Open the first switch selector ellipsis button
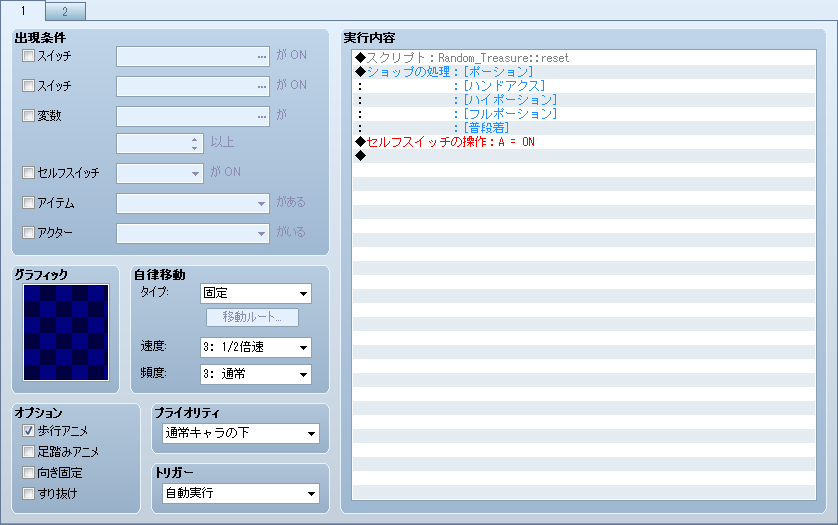 [261, 56]
